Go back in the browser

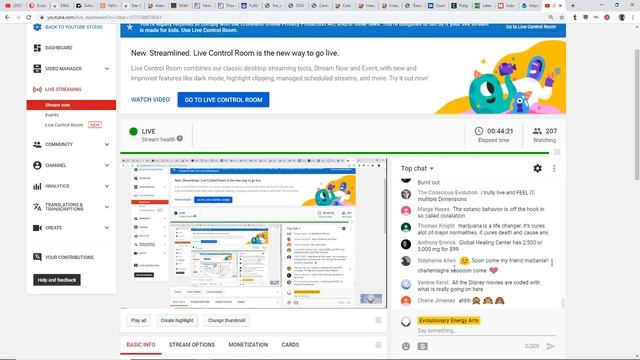click(7, 18)
